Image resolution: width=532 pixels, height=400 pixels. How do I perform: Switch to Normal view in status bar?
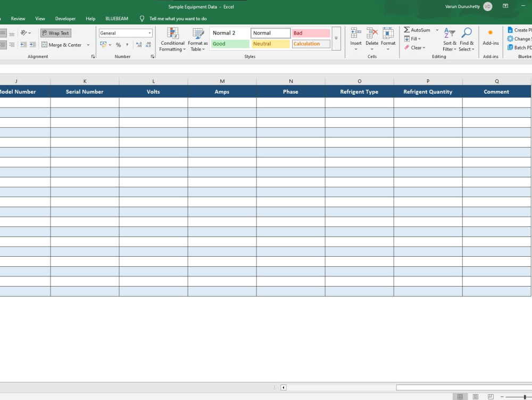(460, 397)
